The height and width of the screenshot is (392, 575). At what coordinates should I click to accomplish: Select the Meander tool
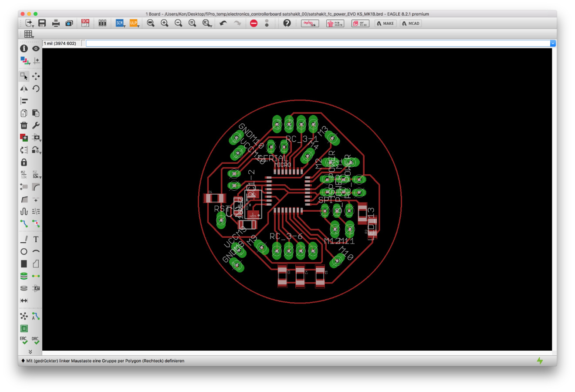pyautogui.click(x=24, y=211)
